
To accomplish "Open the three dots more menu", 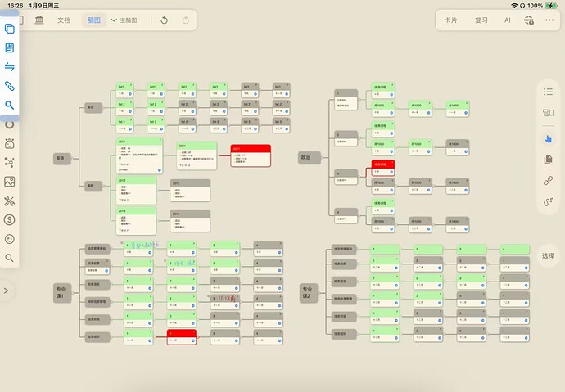I will [x=549, y=20].
